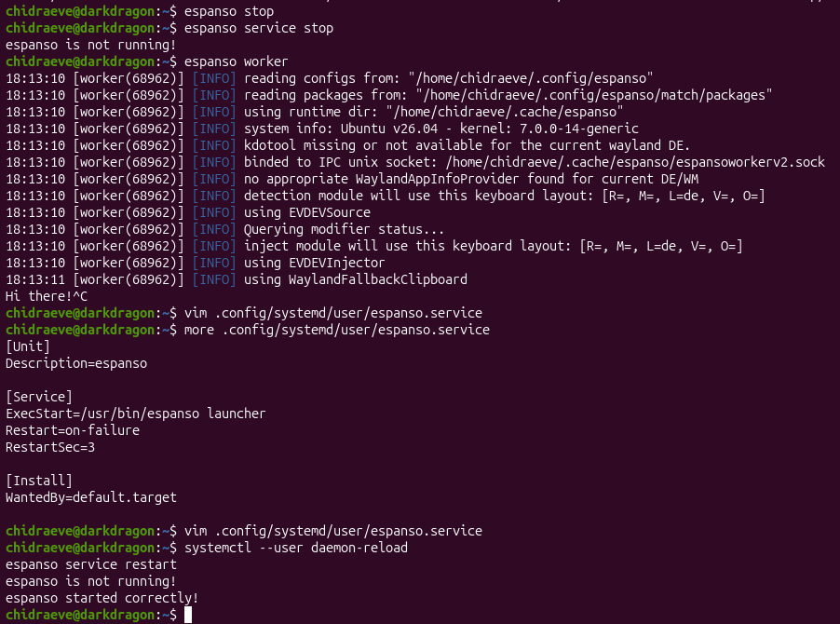Click the "Description=espanso" line
Screen dimensions: 840x624
[x=76, y=363]
